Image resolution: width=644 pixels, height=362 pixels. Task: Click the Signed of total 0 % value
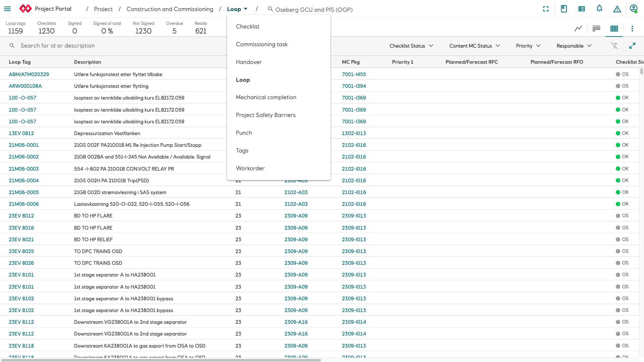click(x=107, y=31)
